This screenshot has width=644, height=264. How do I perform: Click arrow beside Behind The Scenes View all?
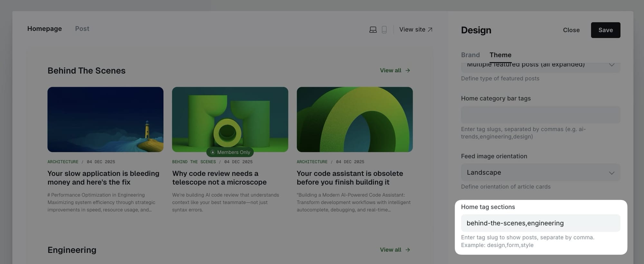[x=408, y=70]
